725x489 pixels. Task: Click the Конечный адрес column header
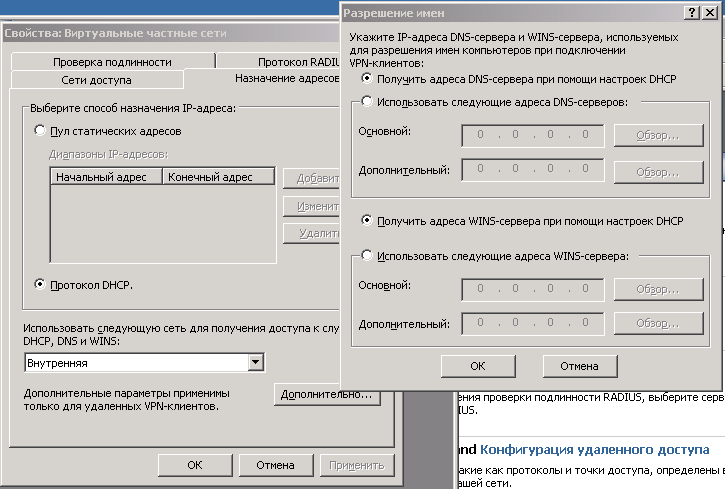pyautogui.click(x=218, y=177)
